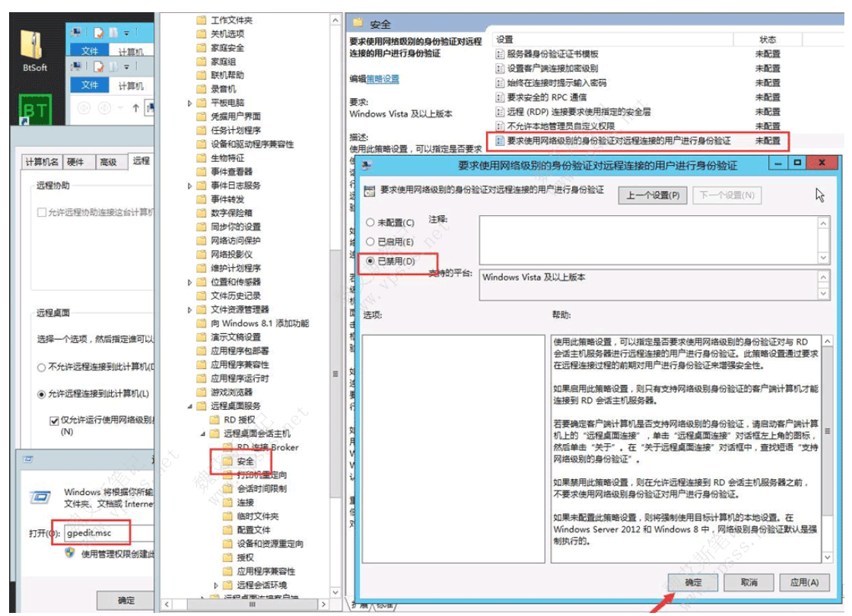This screenshot has width=852, height=616.
Task: Click the 上一个设置(P) button
Action: click(x=652, y=195)
